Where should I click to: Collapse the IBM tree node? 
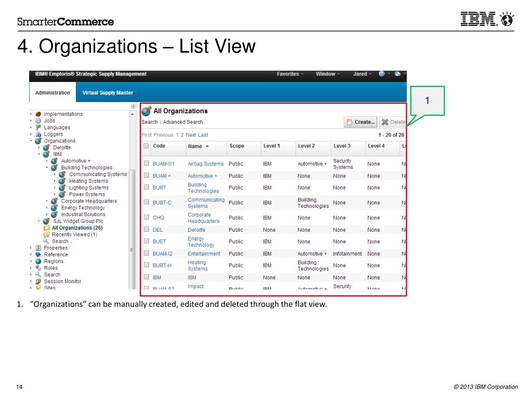pyautogui.click(x=39, y=154)
